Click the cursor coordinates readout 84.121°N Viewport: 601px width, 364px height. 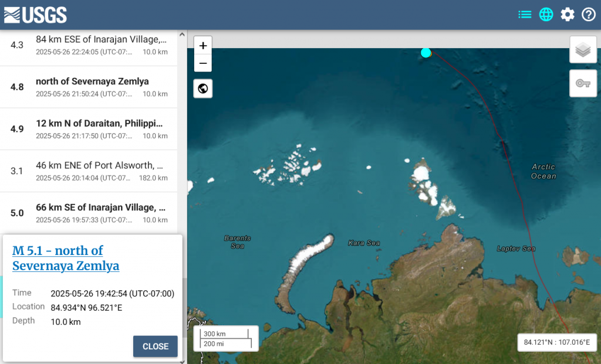(x=556, y=342)
